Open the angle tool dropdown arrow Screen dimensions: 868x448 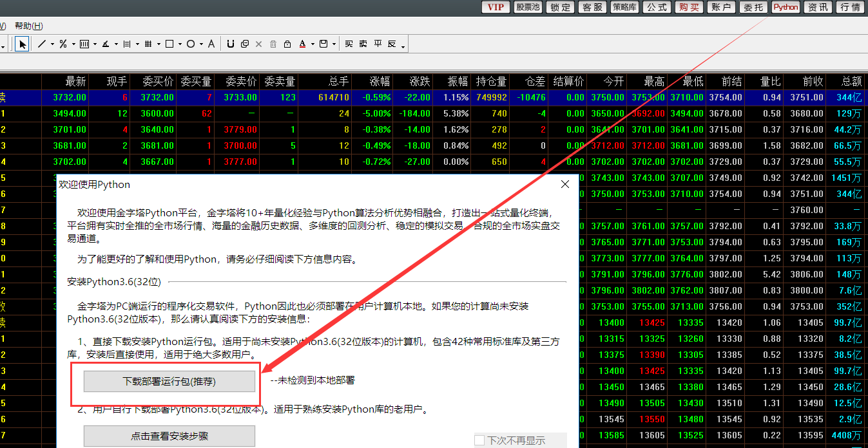(116, 44)
